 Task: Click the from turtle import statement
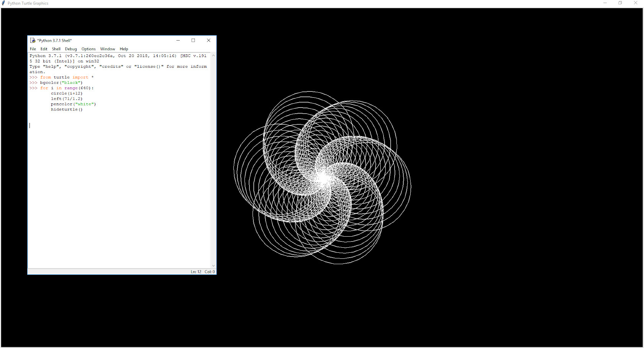pyautogui.click(x=63, y=77)
